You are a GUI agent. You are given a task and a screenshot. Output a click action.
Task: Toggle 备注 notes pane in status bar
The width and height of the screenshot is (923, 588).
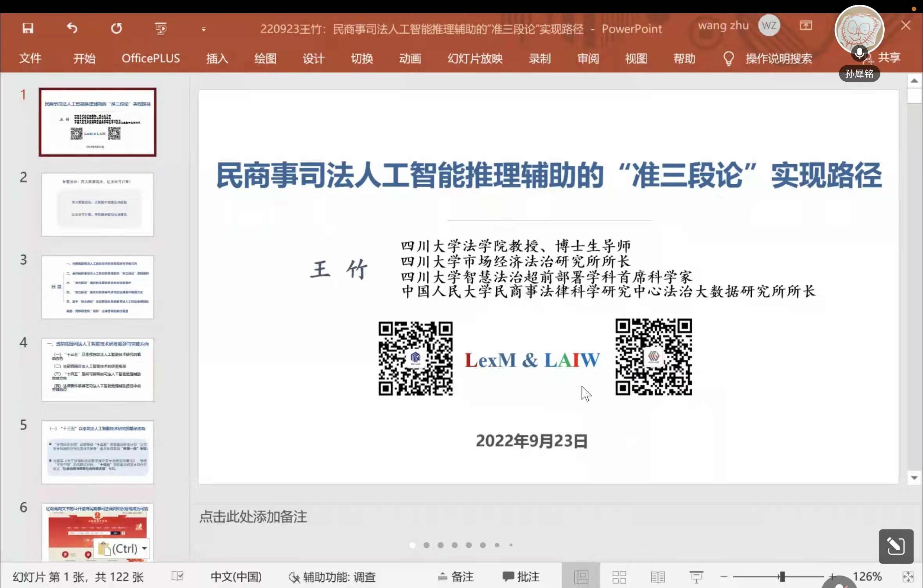click(x=455, y=577)
